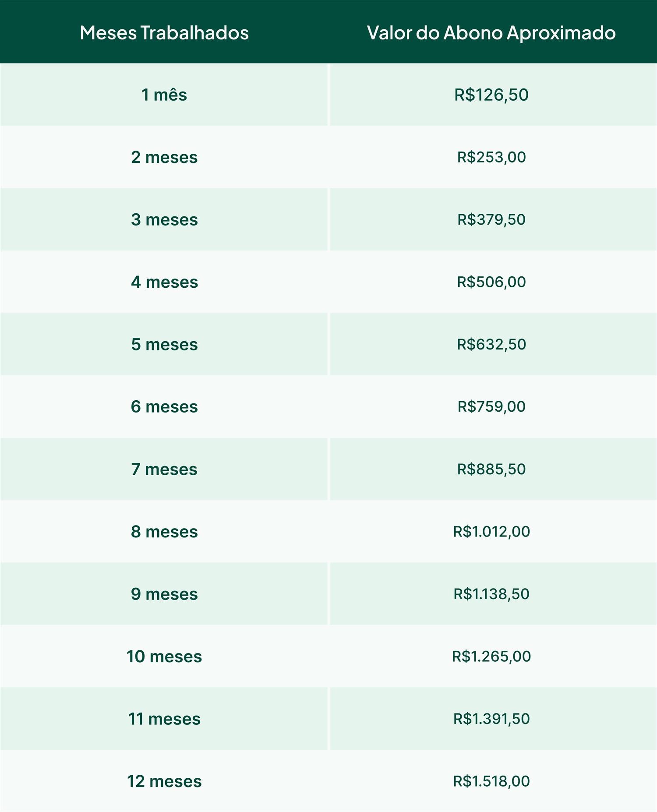Image resolution: width=657 pixels, height=812 pixels.
Task: Click the R$253,00 amount
Action: [x=491, y=157]
